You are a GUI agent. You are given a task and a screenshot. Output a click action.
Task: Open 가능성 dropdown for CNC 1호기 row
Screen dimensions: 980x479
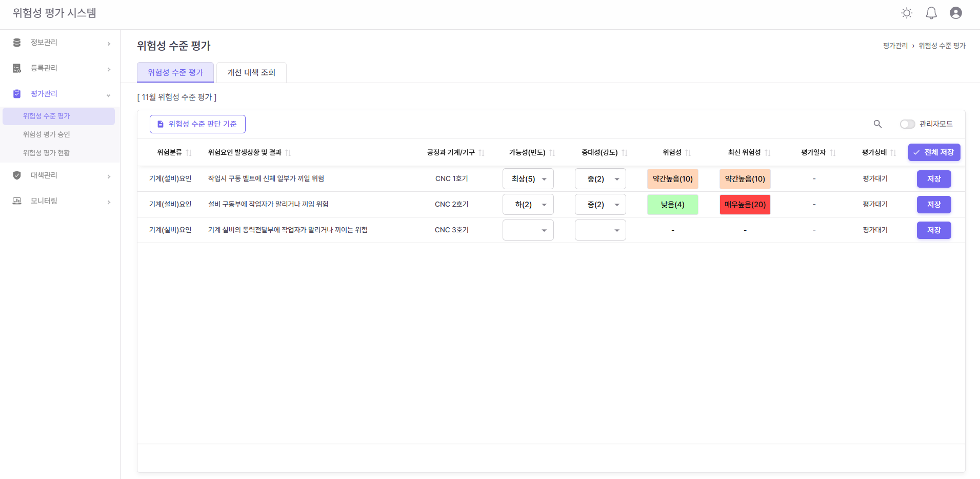click(x=528, y=179)
